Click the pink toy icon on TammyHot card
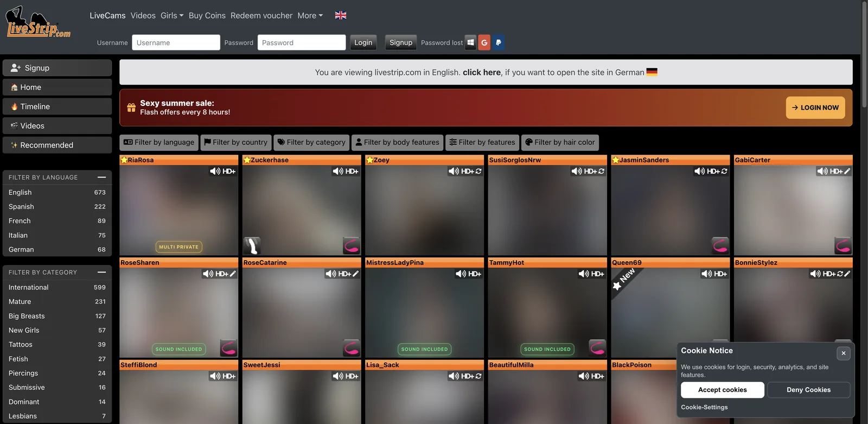The height and width of the screenshot is (424, 868). click(x=597, y=348)
